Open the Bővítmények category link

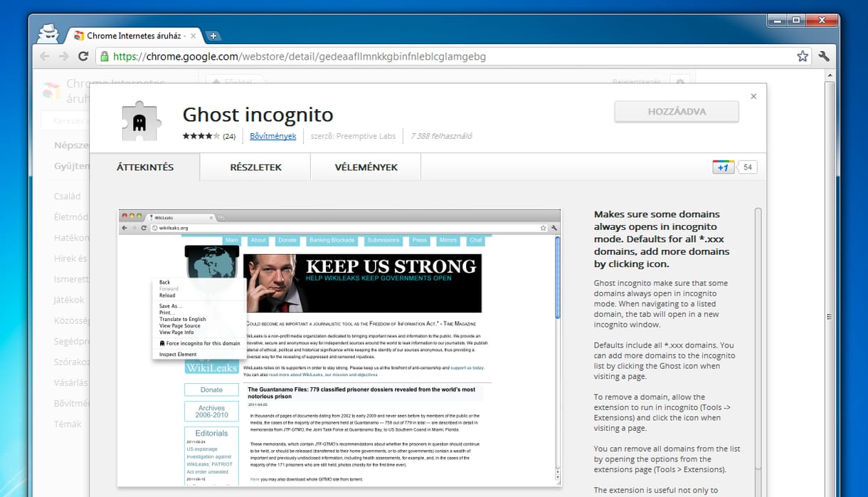tap(272, 136)
